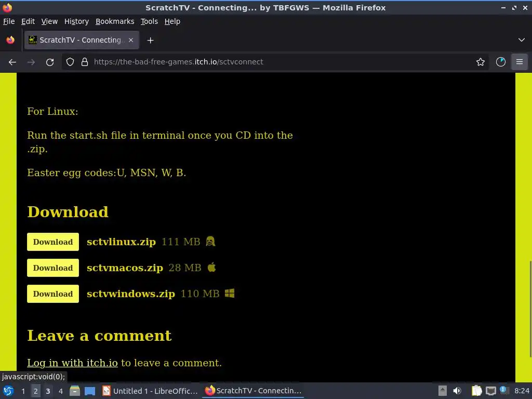Screen dimensions: 532x399
Task: Click the 110 MB file size text
Action: pyautogui.click(x=200, y=294)
